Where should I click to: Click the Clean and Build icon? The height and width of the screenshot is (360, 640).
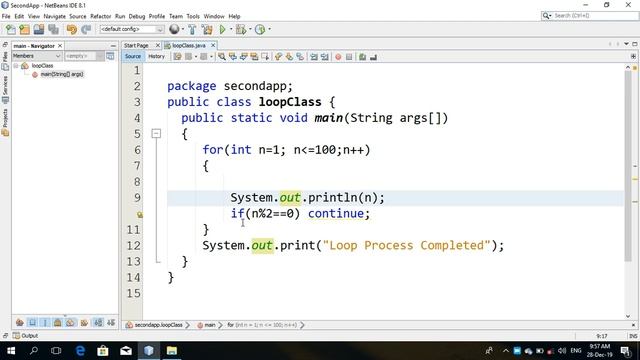pyautogui.click(x=207, y=29)
